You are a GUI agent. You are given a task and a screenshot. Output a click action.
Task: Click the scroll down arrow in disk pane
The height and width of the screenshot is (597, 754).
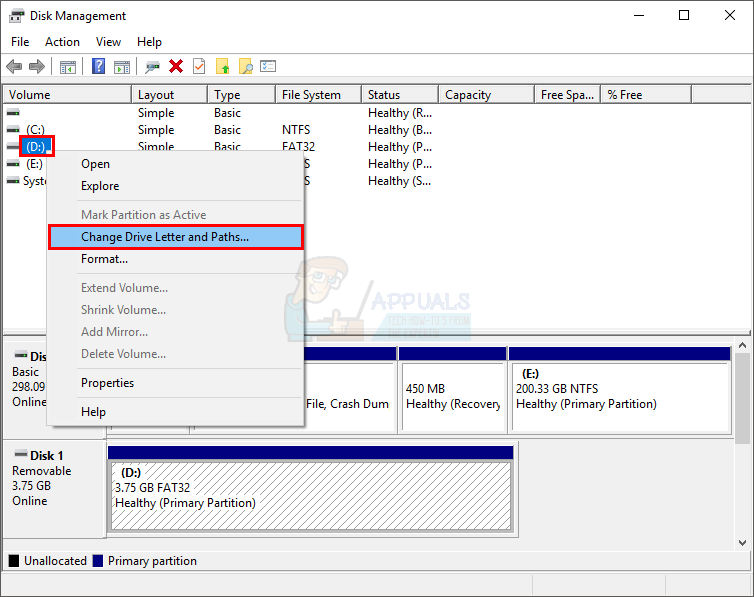click(742, 543)
